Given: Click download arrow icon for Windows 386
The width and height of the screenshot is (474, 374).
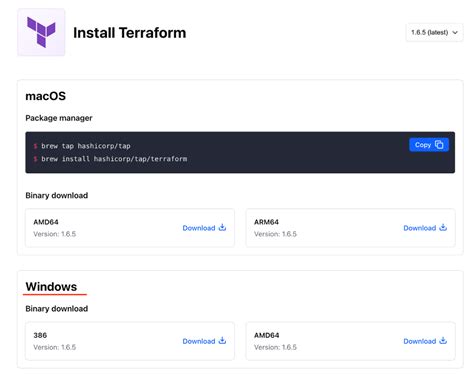Looking at the screenshot, I should 222,341.
